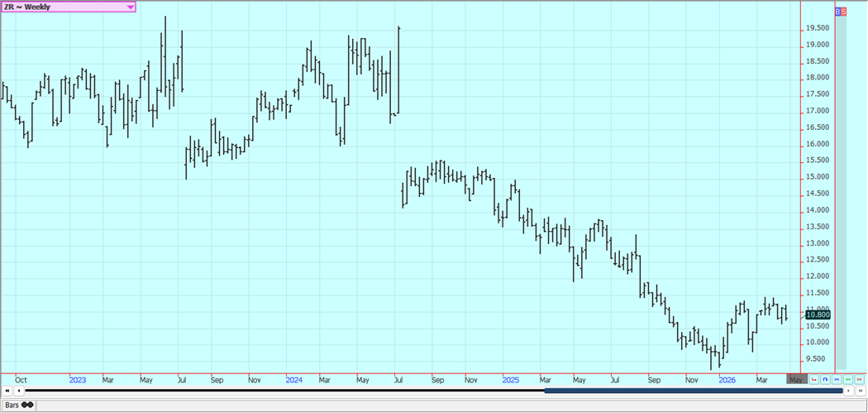Open the ZR Weekly symbol dropdown

click(130, 7)
